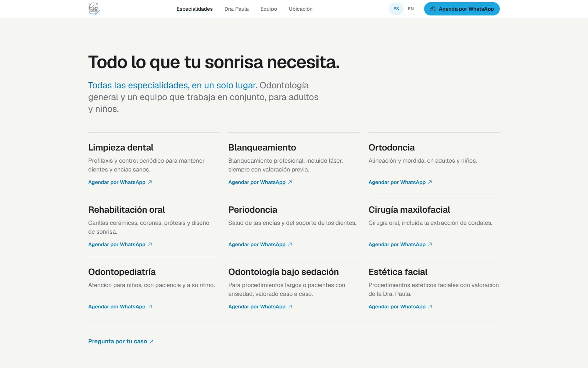
Task: Click arrow icon beside Blanqueamiento's Agendar link
Action: tap(290, 182)
